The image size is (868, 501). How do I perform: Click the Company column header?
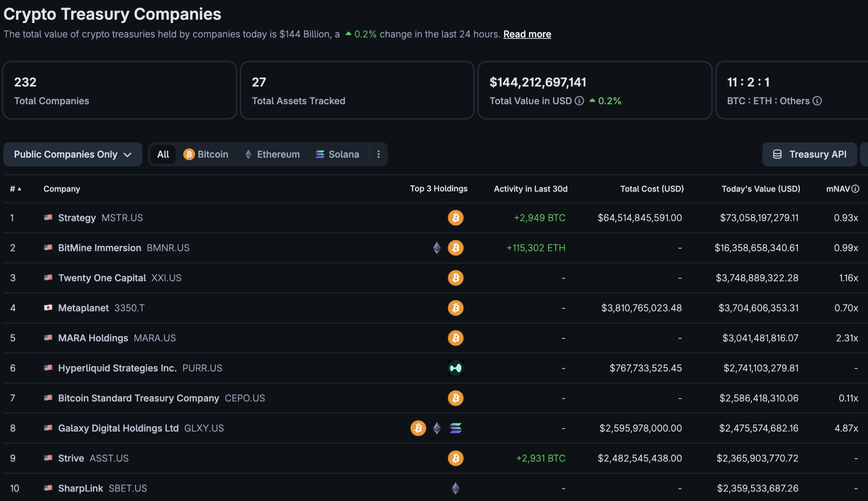tap(62, 188)
